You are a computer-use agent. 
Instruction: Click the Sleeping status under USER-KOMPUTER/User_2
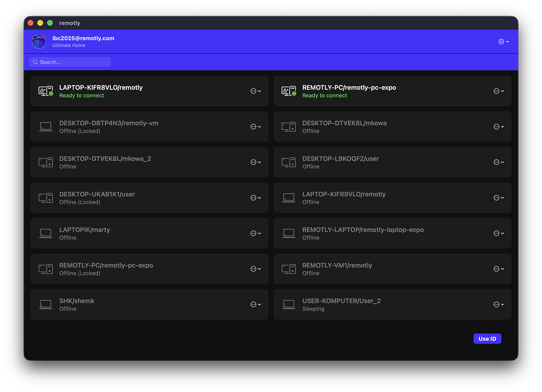314,309
